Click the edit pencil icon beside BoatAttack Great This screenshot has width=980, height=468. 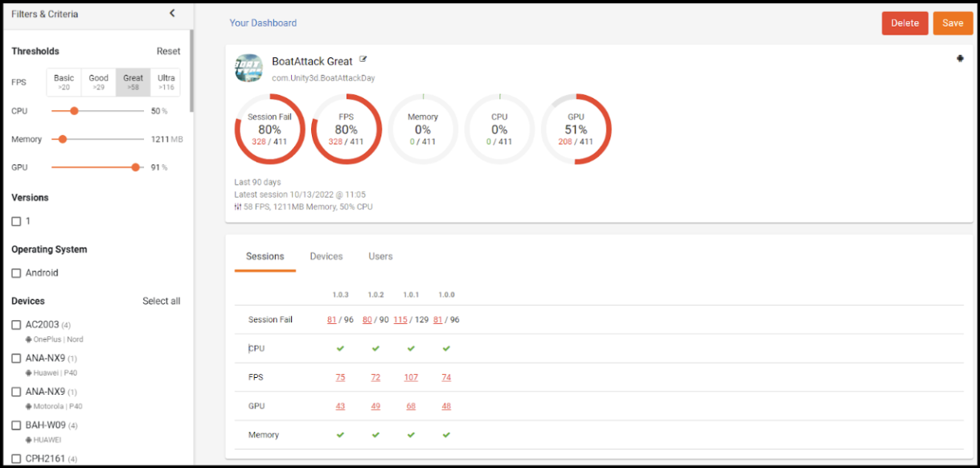pos(364,60)
